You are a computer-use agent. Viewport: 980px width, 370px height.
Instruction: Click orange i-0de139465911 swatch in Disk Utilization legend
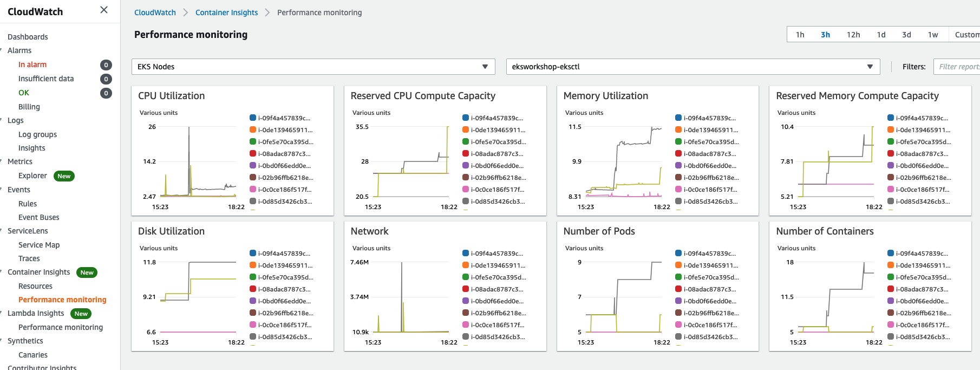(x=253, y=265)
